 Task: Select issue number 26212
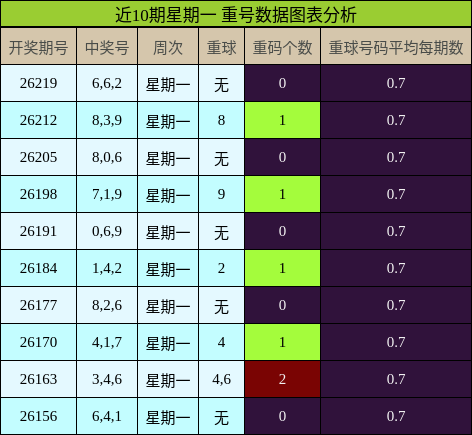pyautogui.click(x=39, y=120)
